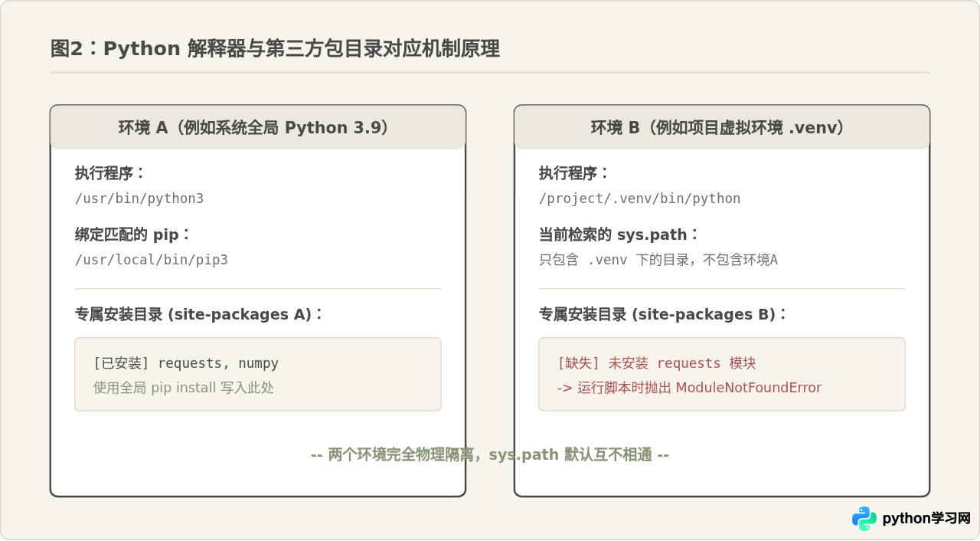Screen dimensions: 980x541
Task: Click the note "两个环境完全物理隔离，sys.path 默认互不相通"
Action: 490,454
